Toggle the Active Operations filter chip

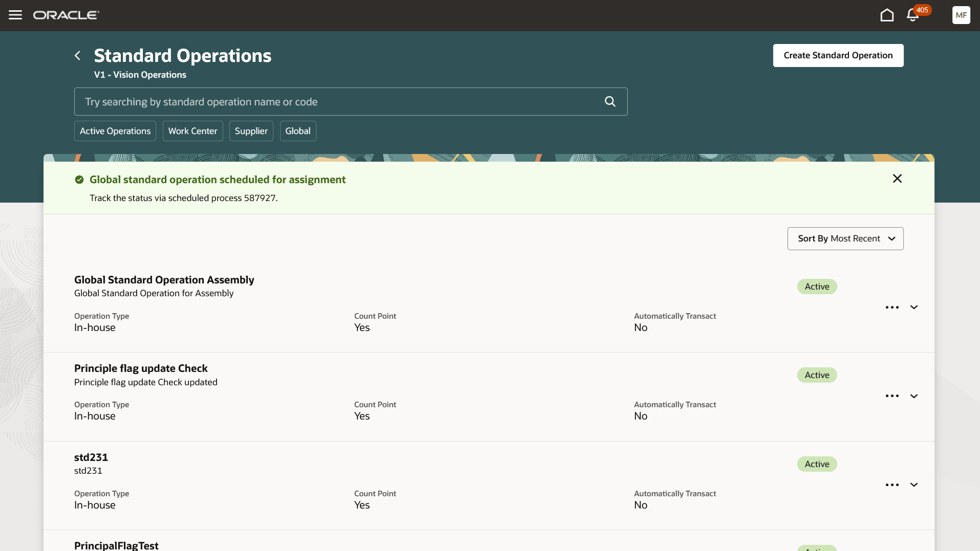point(115,131)
